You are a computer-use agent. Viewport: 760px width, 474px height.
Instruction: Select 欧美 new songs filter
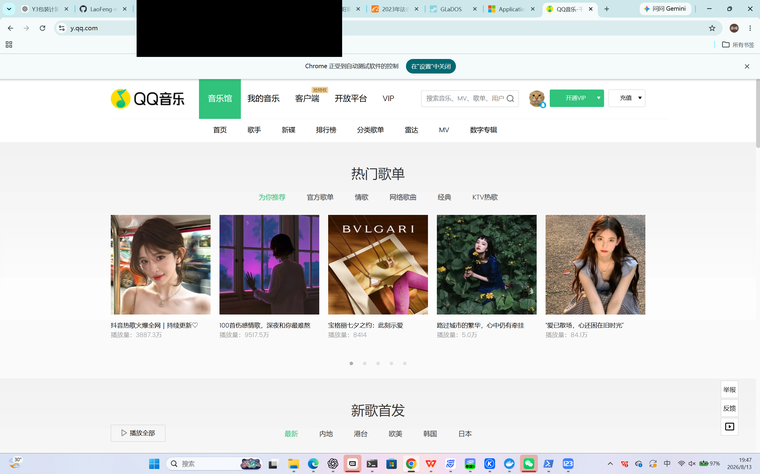[x=395, y=434]
